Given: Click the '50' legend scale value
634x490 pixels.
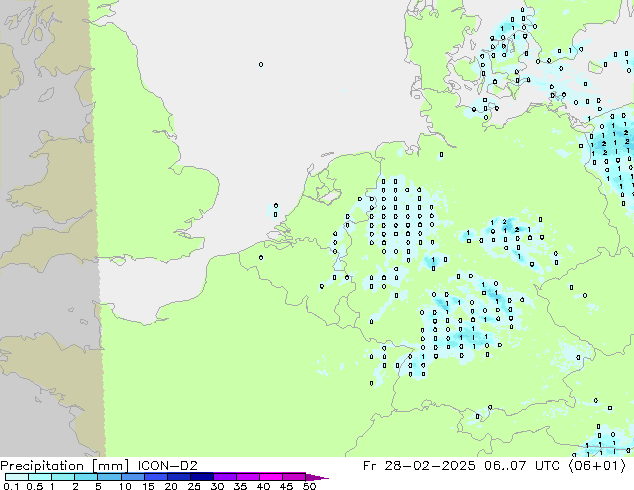Looking at the screenshot, I should [x=309, y=486].
